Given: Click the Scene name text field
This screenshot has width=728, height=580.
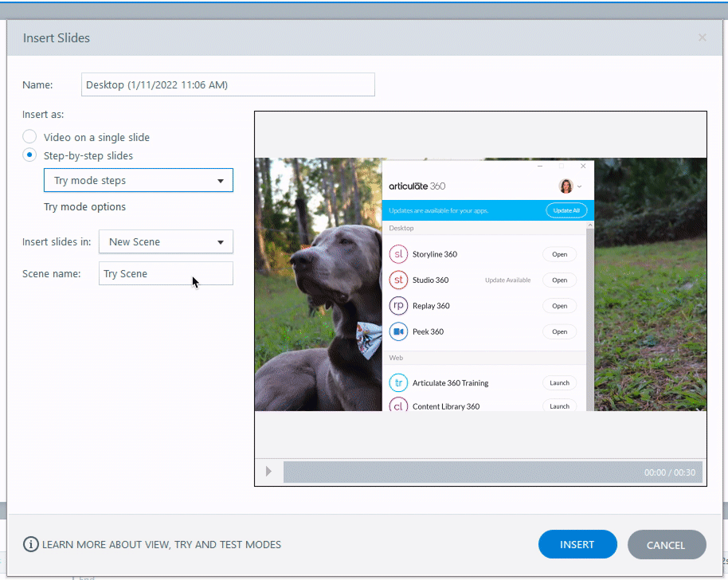Looking at the screenshot, I should point(166,274).
